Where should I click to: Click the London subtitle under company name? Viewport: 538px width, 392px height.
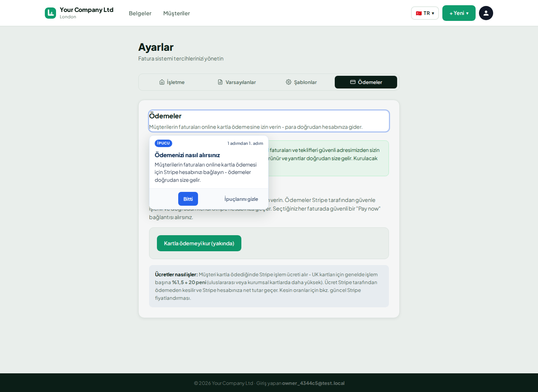point(68,17)
